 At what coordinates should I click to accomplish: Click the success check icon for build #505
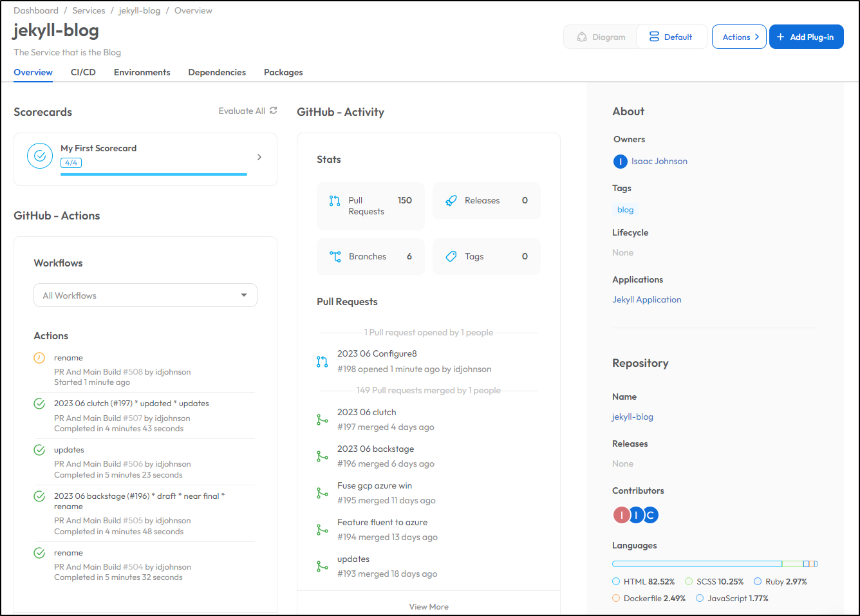pos(39,496)
